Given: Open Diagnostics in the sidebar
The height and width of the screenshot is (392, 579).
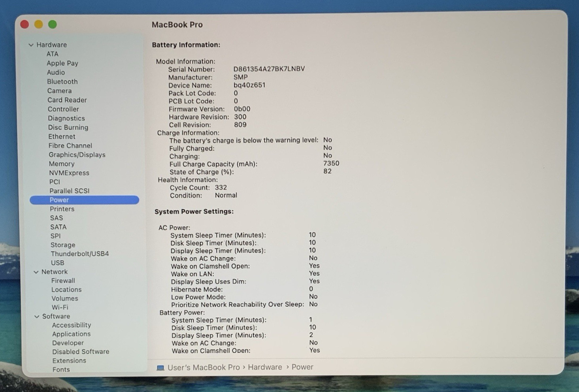Looking at the screenshot, I should [x=66, y=118].
